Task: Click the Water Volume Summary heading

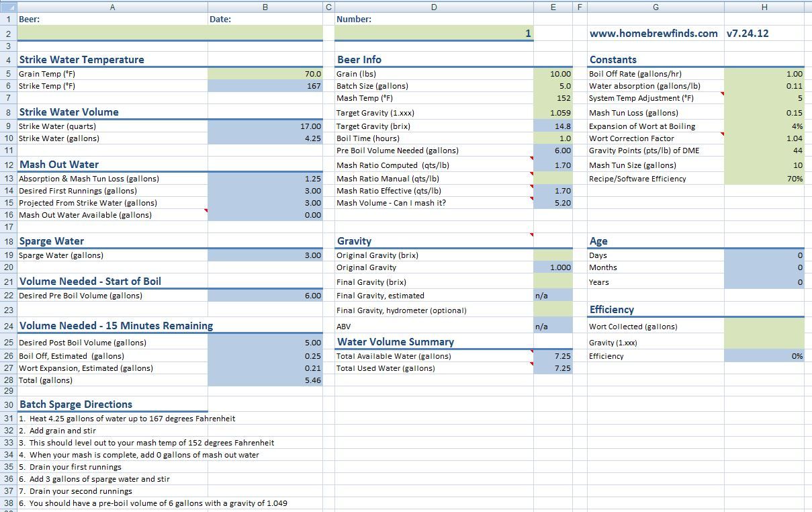Action: tap(396, 341)
